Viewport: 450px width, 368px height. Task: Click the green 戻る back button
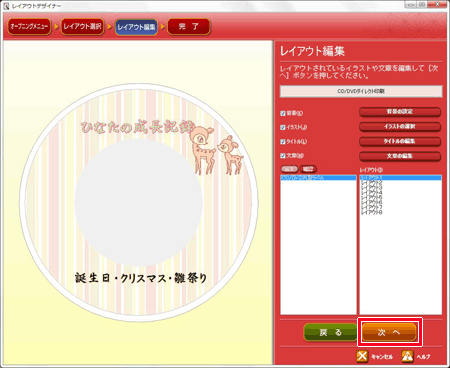330,332
